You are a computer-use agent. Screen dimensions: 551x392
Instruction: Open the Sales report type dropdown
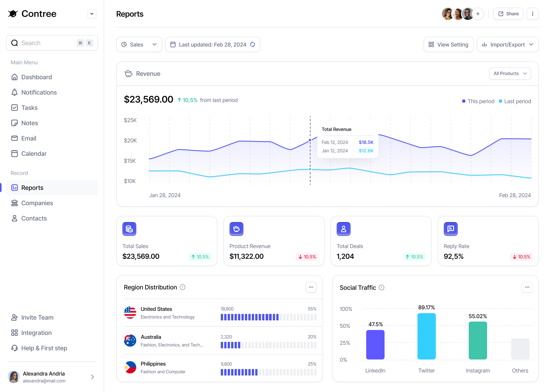139,44
